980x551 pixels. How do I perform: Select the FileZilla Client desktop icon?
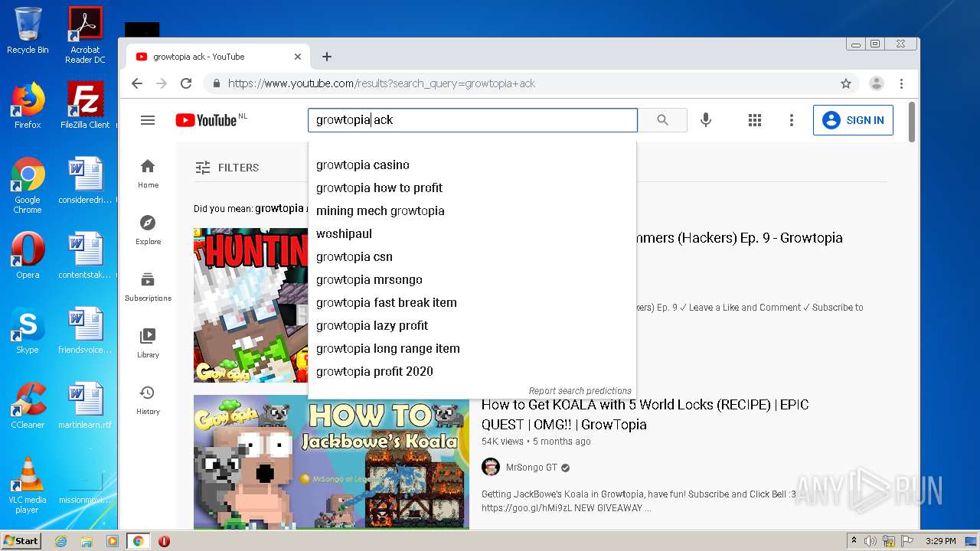coord(87,106)
